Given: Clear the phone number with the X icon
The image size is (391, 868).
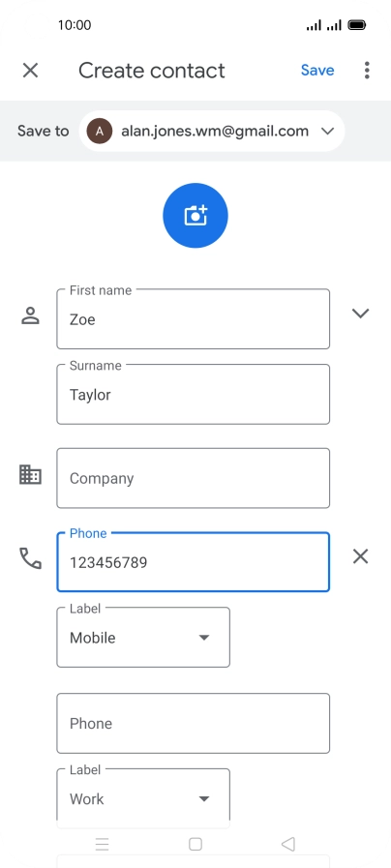Looking at the screenshot, I should click(360, 556).
